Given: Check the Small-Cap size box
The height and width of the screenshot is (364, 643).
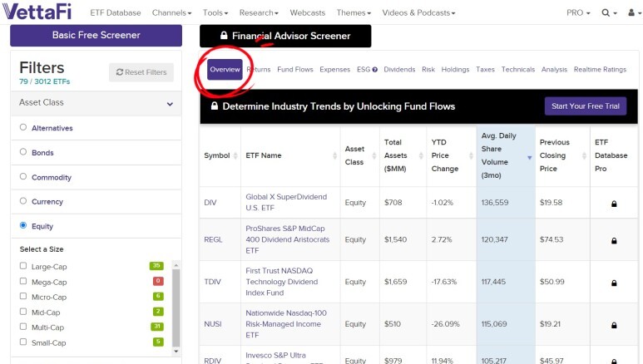Looking at the screenshot, I should click(x=23, y=342).
